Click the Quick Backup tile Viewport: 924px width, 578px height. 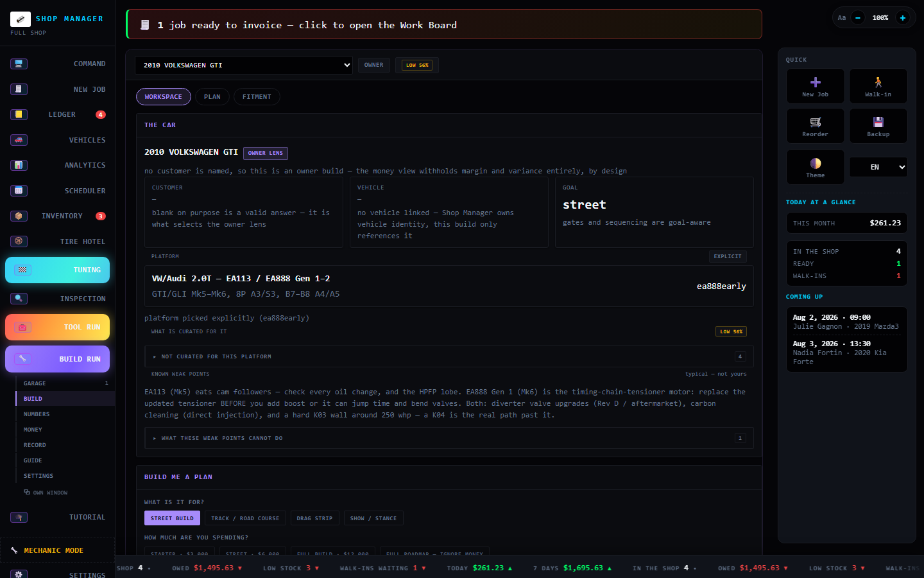point(878,126)
